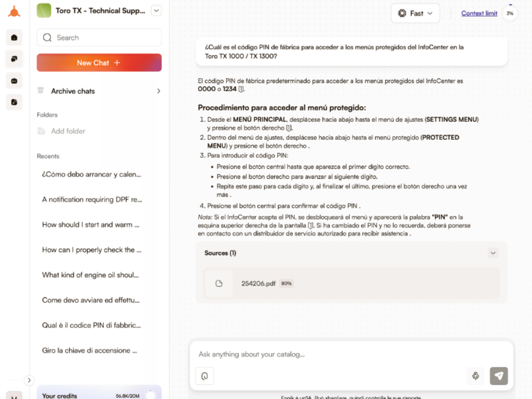Send the message with paper plane button

499,376
